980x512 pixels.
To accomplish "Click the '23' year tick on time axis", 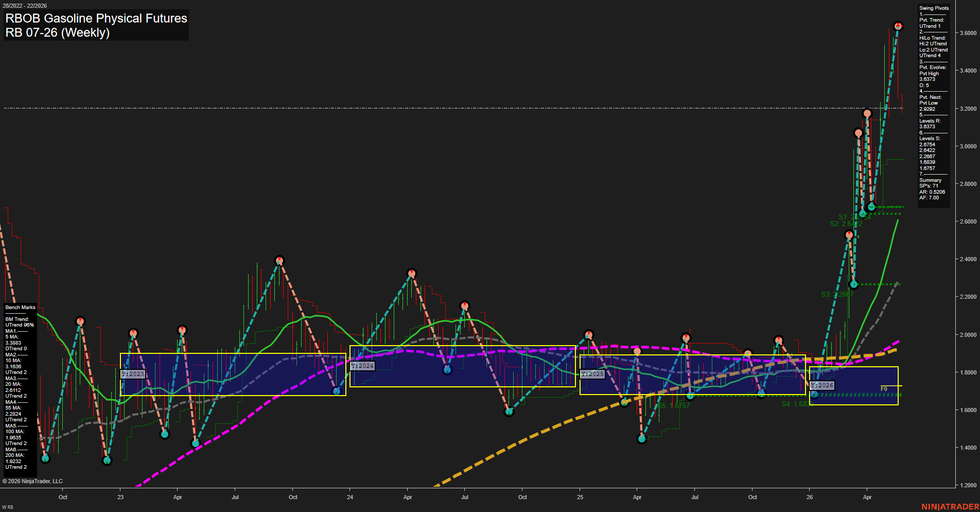I will pyautogui.click(x=120, y=497).
